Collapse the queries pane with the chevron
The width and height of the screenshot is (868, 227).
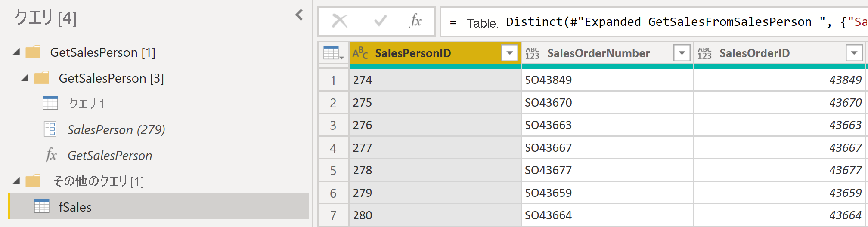point(299,15)
